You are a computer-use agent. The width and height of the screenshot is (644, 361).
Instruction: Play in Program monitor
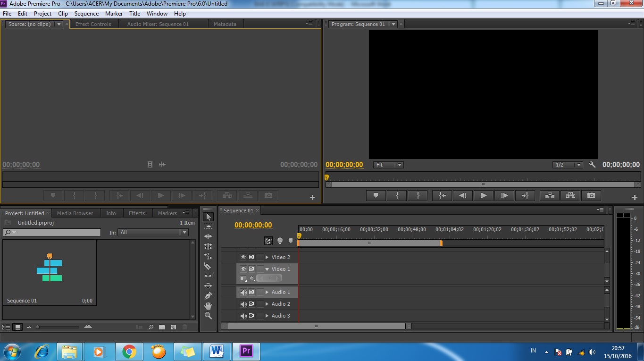click(x=484, y=195)
